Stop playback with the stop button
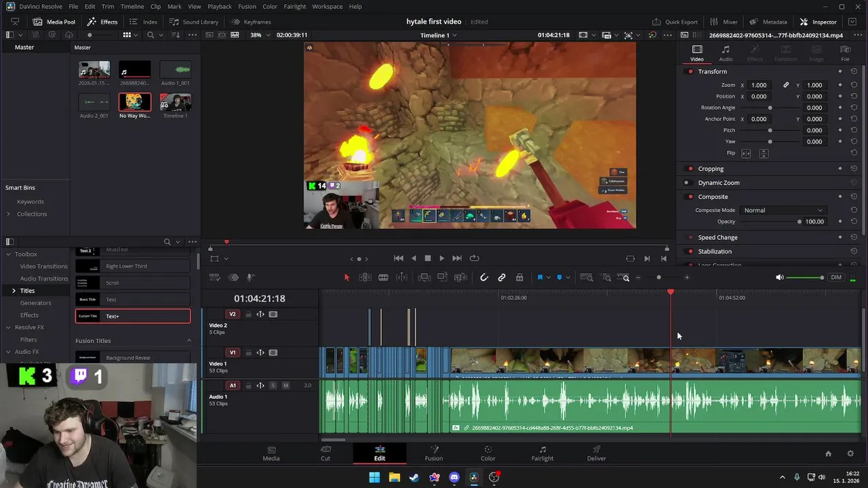This screenshot has height=488, width=868. (x=428, y=258)
